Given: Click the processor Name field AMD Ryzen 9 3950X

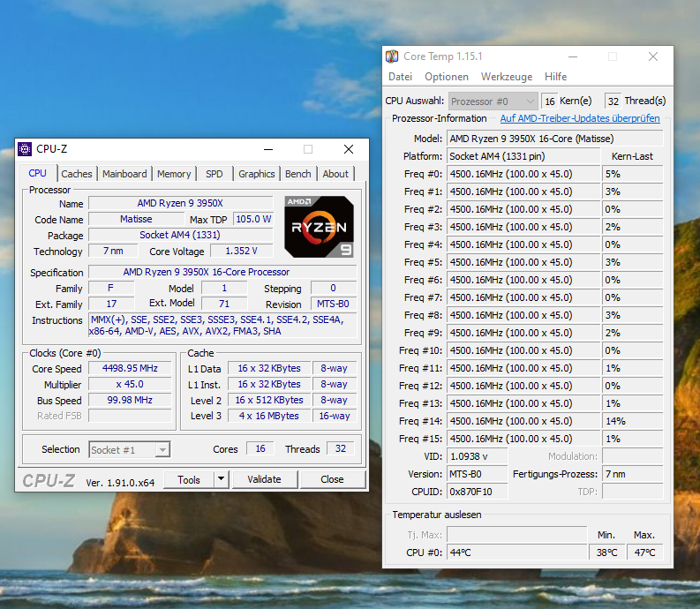Looking at the screenshot, I should tap(180, 203).
